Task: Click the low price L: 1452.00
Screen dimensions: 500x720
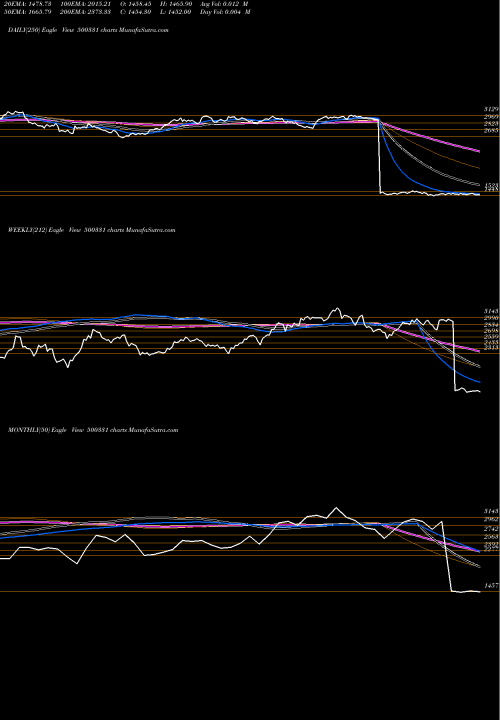Action: (177, 12)
